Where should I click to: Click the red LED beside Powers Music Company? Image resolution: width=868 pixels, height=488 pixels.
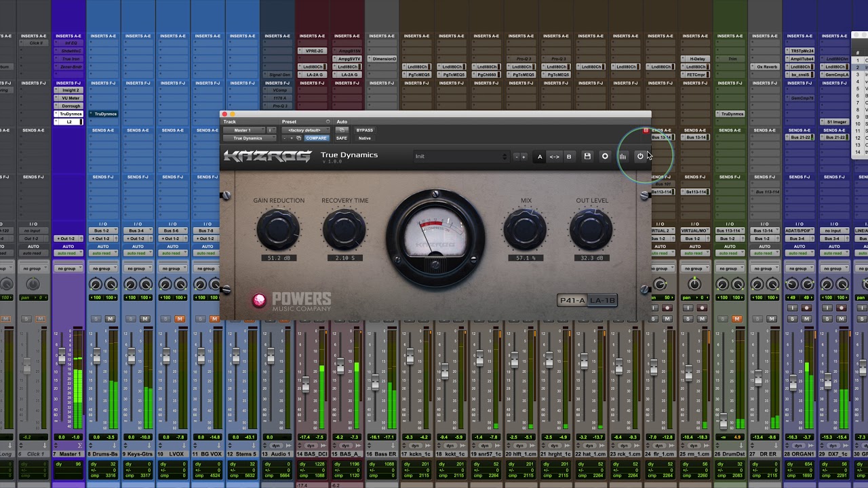point(258,300)
